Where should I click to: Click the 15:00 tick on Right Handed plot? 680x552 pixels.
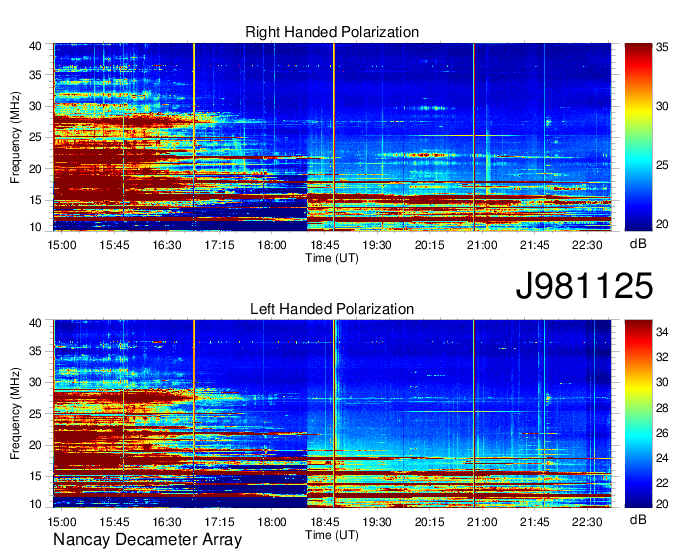pyautogui.click(x=62, y=245)
